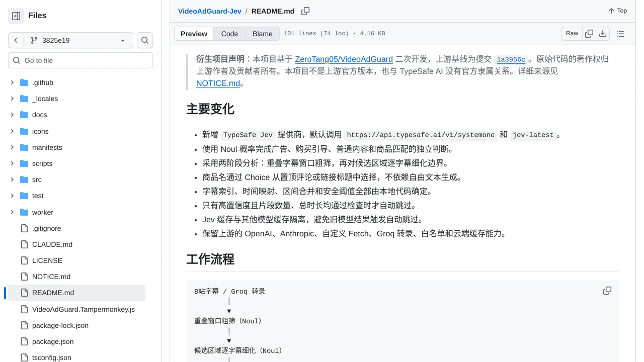Open the Raw file view
The image size is (644, 362).
[572, 34]
